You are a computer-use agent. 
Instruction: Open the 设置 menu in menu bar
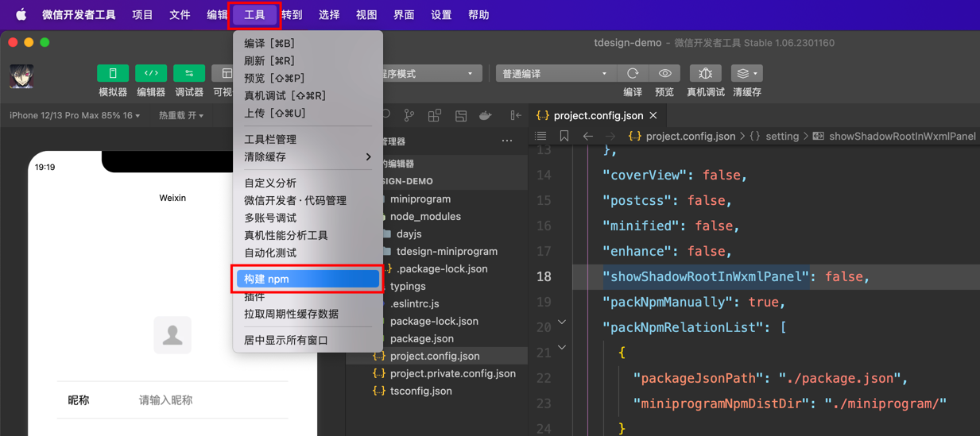[x=441, y=15]
